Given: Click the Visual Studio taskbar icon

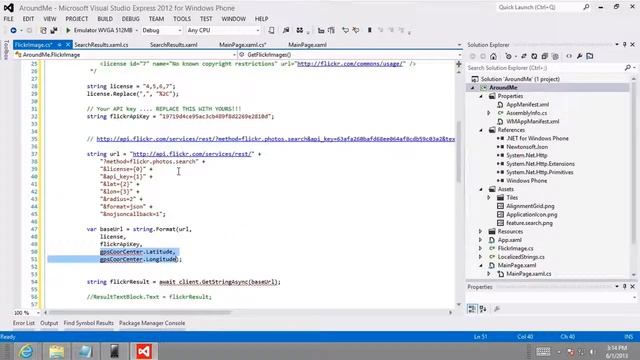Looking at the screenshot, I should (x=144, y=351).
